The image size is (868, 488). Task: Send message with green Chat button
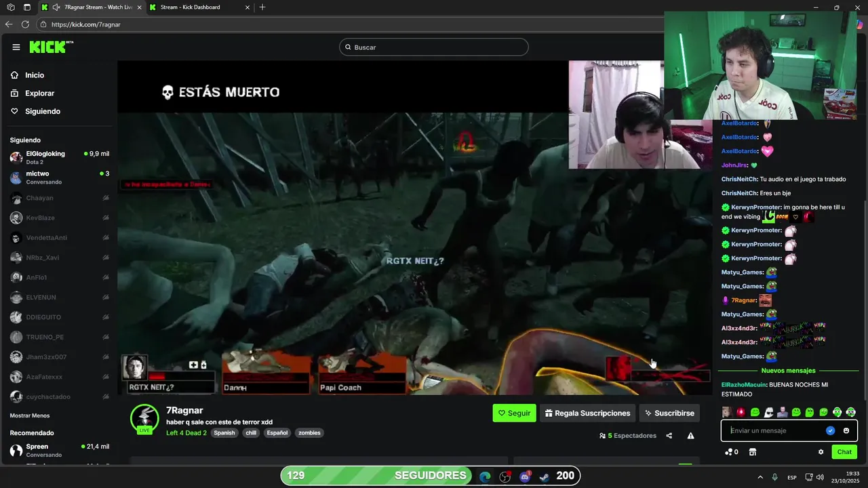(x=844, y=452)
